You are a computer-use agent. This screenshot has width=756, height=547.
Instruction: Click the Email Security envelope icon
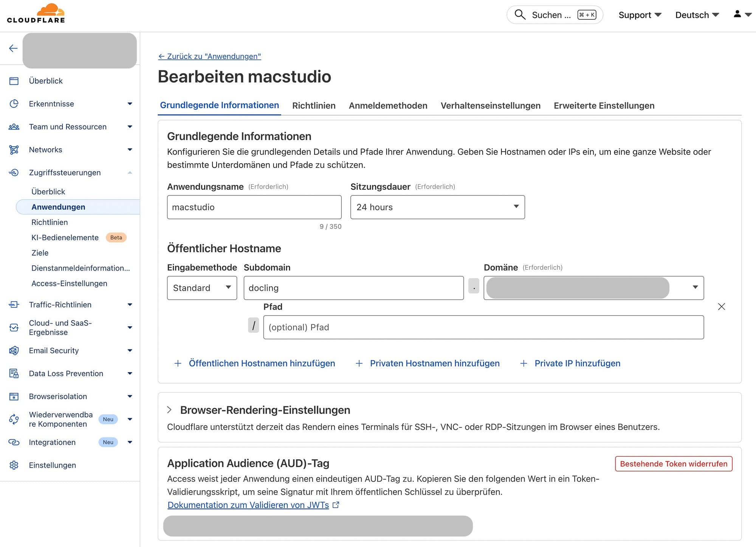click(x=14, y=350)
